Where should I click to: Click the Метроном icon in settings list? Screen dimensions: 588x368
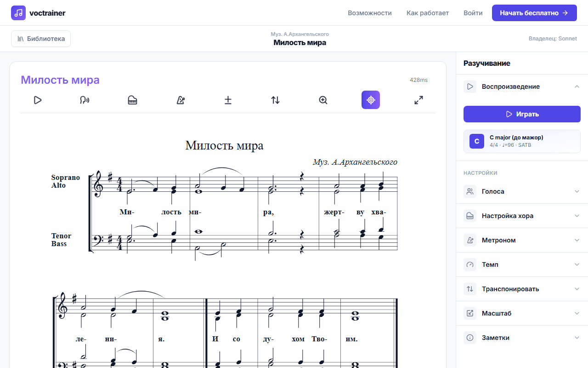coord(470,240)
